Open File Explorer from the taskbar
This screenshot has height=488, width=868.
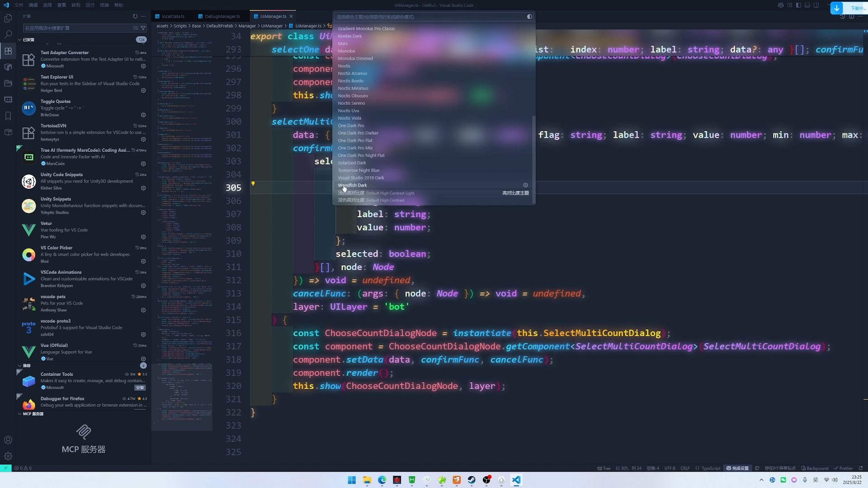click(367, 480)
